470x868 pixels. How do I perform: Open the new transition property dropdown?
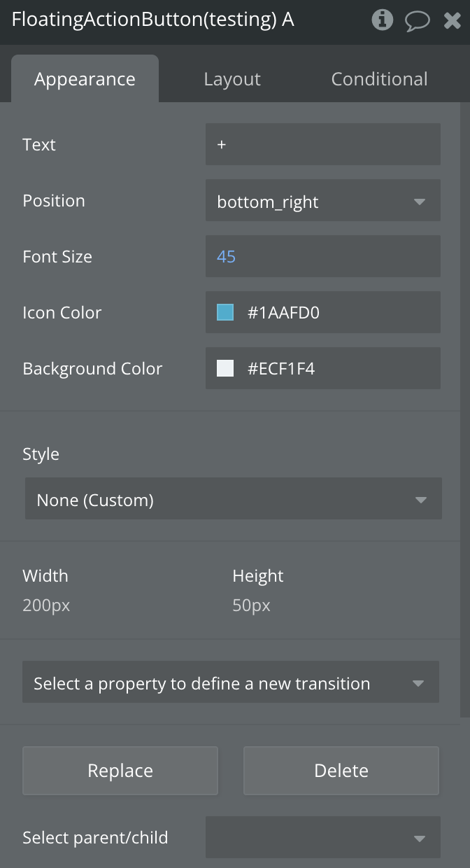pos(231,682)
